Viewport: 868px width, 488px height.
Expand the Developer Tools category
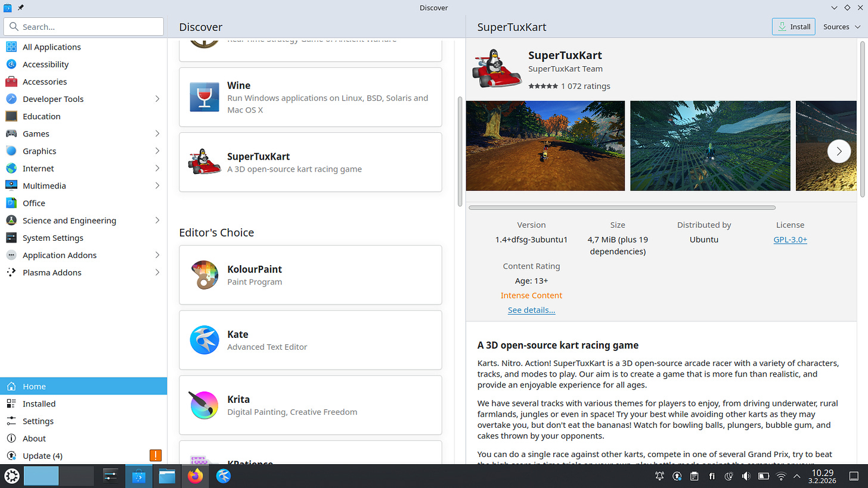point(11,99)
